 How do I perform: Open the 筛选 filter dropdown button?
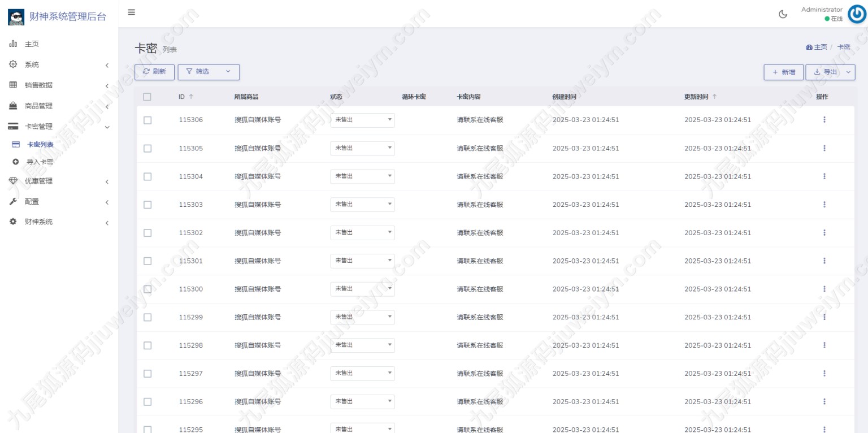(x=209, y=72)
